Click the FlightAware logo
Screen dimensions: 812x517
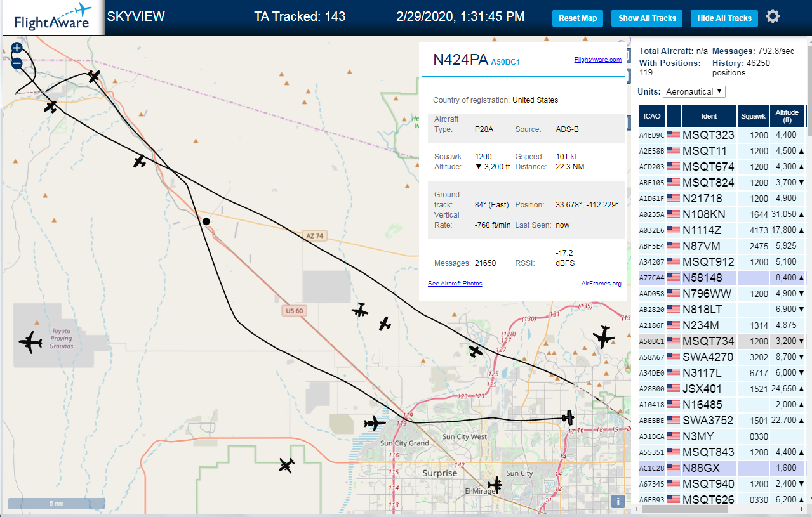tap(52, 17)
